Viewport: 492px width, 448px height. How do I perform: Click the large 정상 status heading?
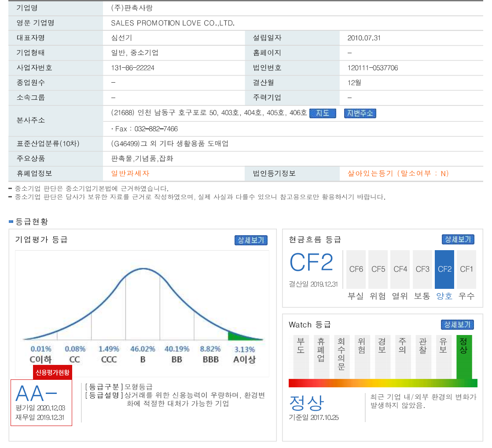pyautogui.click(x=306, y=402)
